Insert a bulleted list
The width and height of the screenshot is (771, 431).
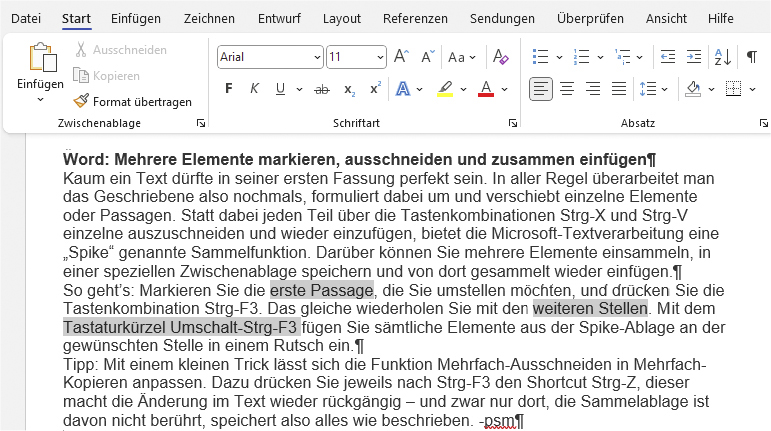click(540, 57)
